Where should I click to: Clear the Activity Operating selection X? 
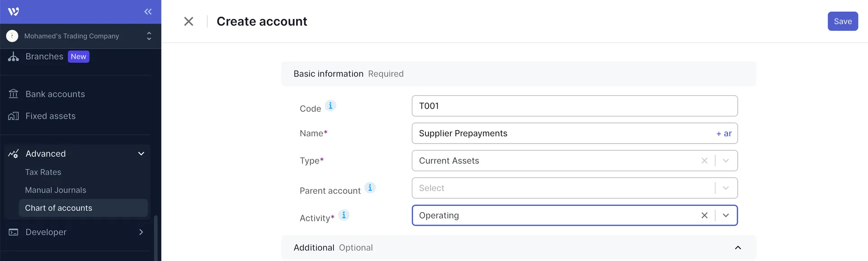704,215
